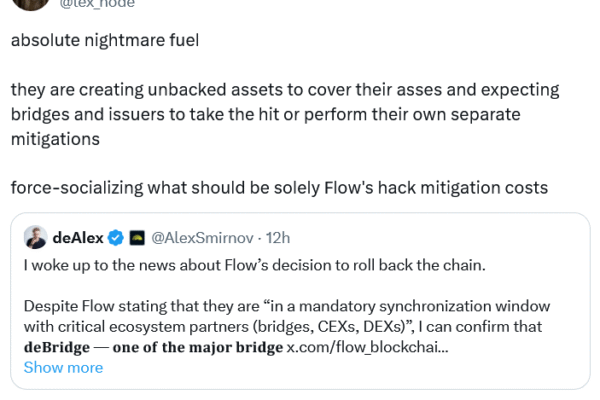600x400 pixels.
Task: Click the 'force-socializing' sentence
Action: (x=278, y=188)
